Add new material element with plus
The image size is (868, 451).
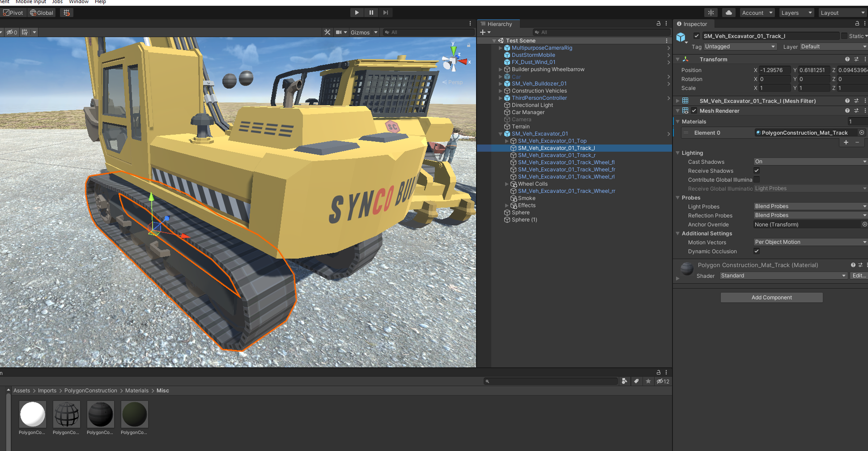[846, 142]
